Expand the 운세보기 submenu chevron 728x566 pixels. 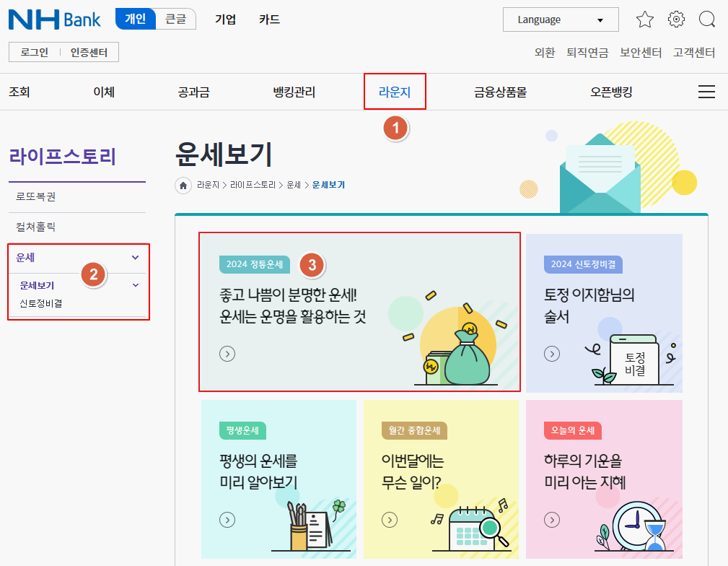[x=136, y=285]
